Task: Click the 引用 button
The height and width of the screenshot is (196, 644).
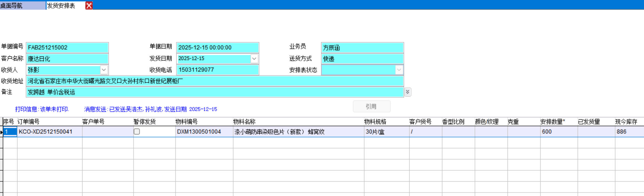Action: point(372,107)
